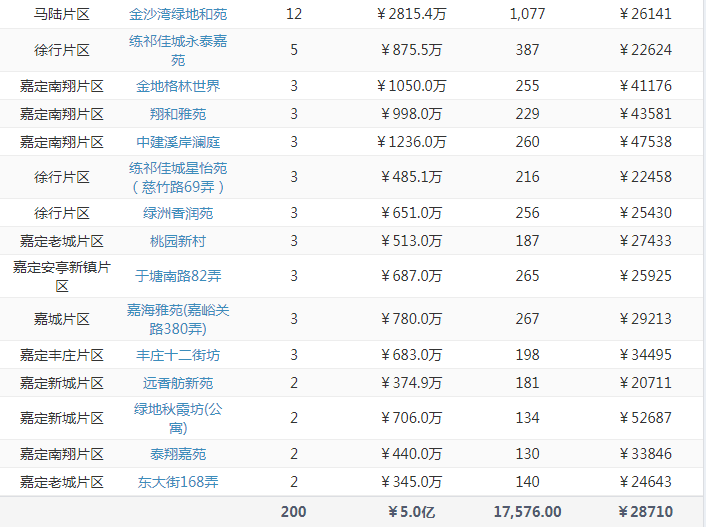Image resolution: width=706 pixels, height=527 pixels.
Task: Select 嘉定新城片区 in the 远香舫新苑 row
Action: coord(62,383)
